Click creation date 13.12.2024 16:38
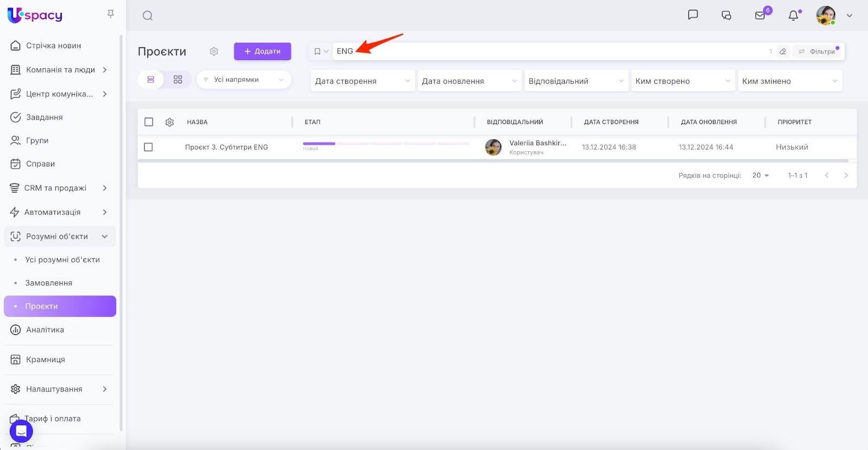This screenshot has height=450, width=868. pos(609,147)
